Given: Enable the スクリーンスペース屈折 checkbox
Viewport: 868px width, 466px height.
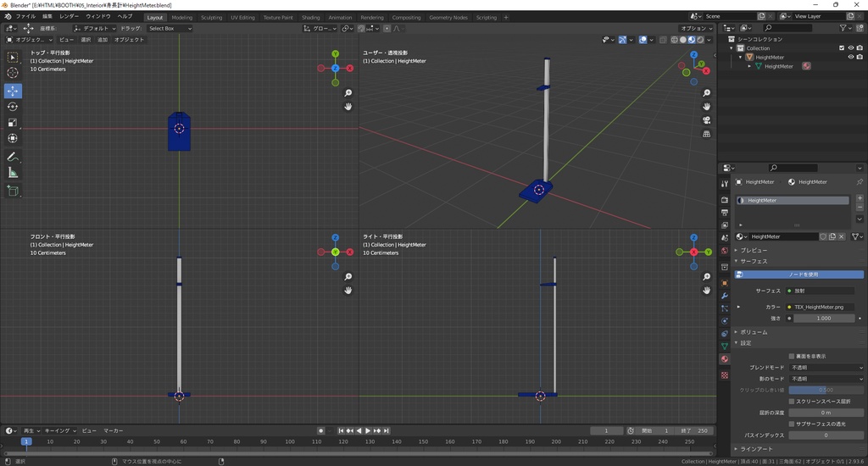Looking at the screenshot, I should (x=792, y=401).
